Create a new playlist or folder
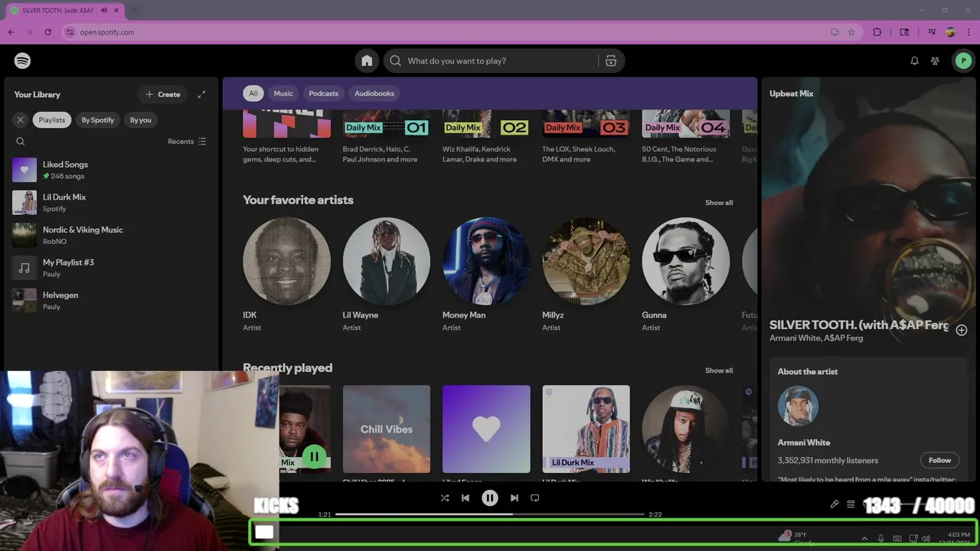 (162, 94)
